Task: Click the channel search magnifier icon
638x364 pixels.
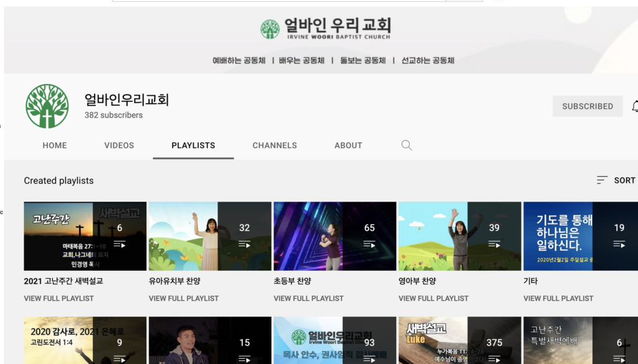Action: (x=406, y=146)
